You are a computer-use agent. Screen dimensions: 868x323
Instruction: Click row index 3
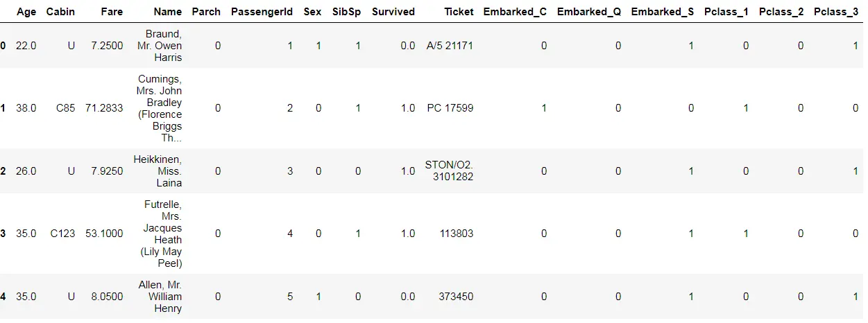pos(3,234)
